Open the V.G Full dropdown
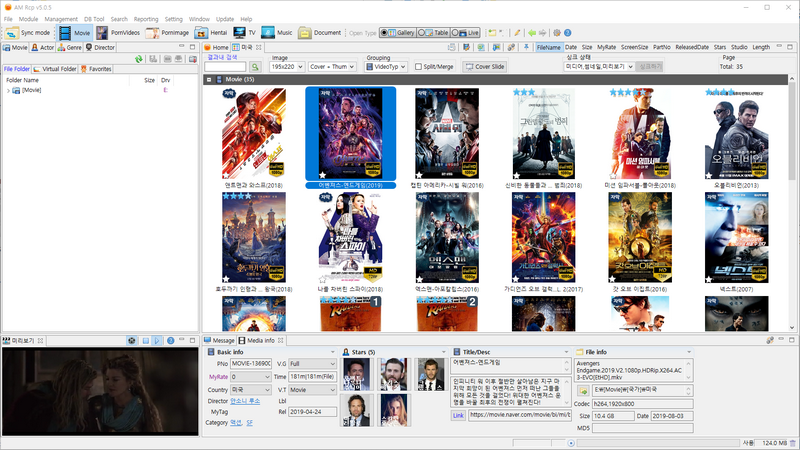Image resolution: width=800 pixels, height=450 pixels. pyautogui.click(x=313, y=364)
